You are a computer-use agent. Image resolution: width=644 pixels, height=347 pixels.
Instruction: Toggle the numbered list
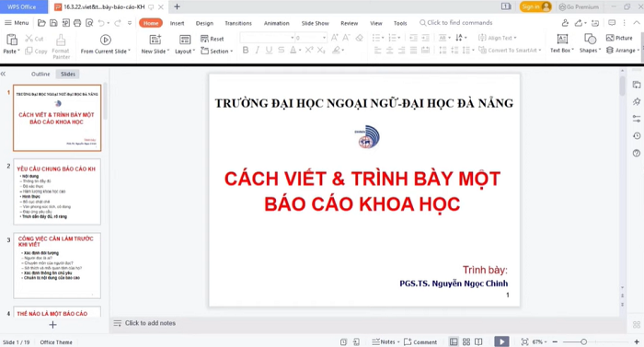[392, 38]
